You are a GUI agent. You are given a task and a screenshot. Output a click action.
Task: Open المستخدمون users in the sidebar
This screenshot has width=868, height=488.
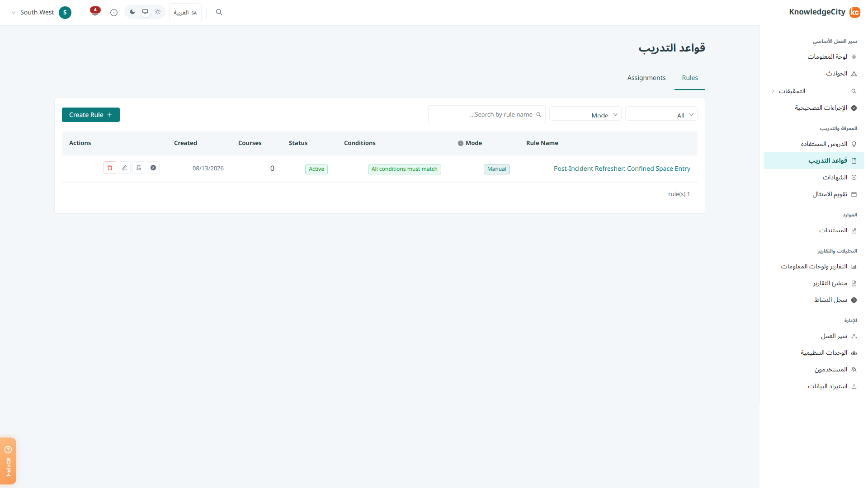coord(814,370)
